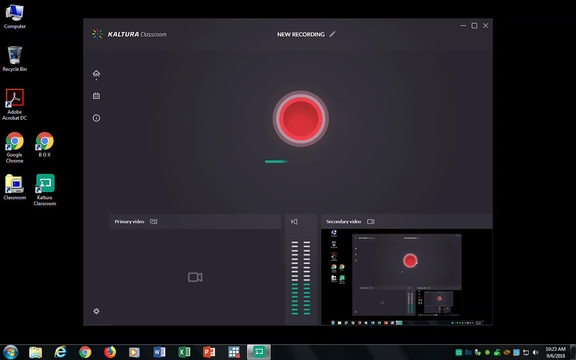
Task: Toggle the Primary video camera off icon
Action: (x=154, y=222)
